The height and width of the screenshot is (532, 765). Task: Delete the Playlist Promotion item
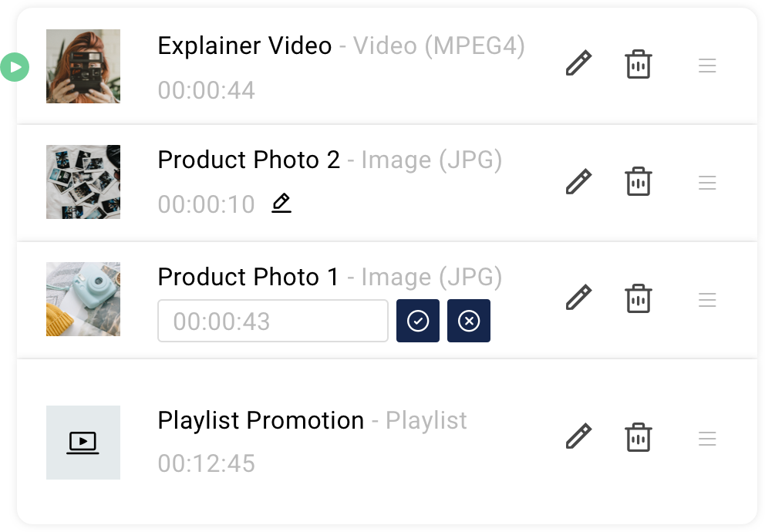point(638,436)
